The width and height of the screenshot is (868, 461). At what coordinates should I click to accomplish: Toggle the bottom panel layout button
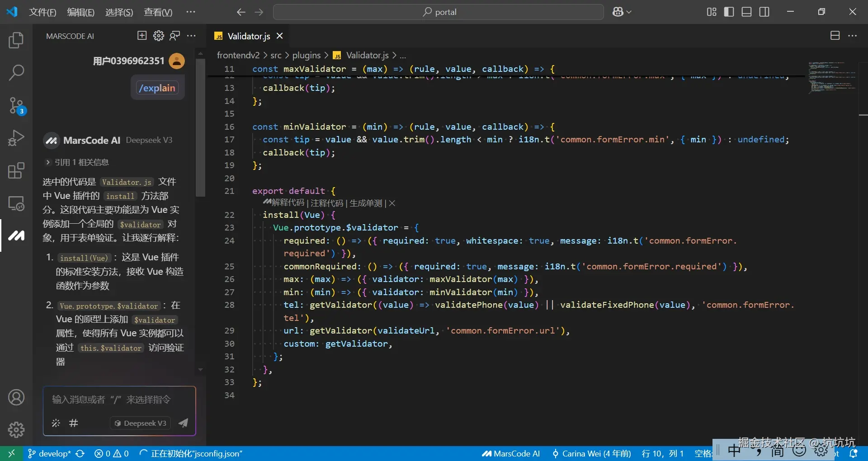746,12
